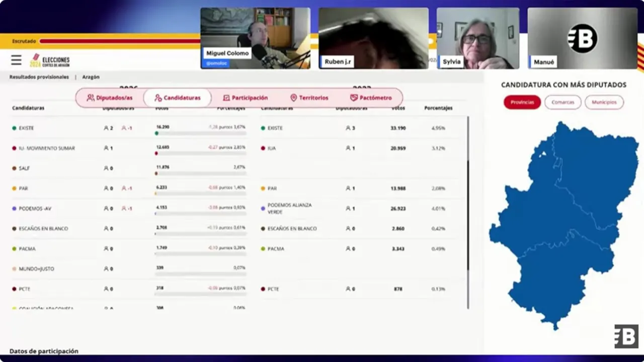Screen dimensions: 644x362
Task: Click PODEMOS ALIANZA VERDE in right table
Action: (x=289, y=209)
